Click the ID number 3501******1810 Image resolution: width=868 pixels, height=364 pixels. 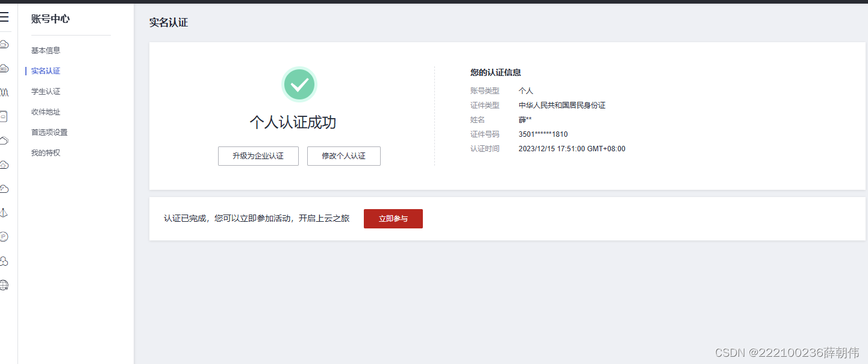tap(543, 134)
